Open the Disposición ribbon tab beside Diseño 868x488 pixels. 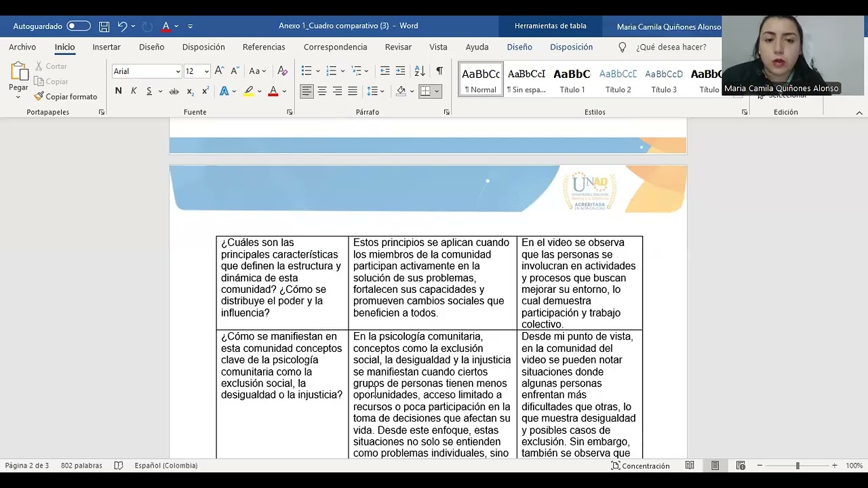point(203,47)
